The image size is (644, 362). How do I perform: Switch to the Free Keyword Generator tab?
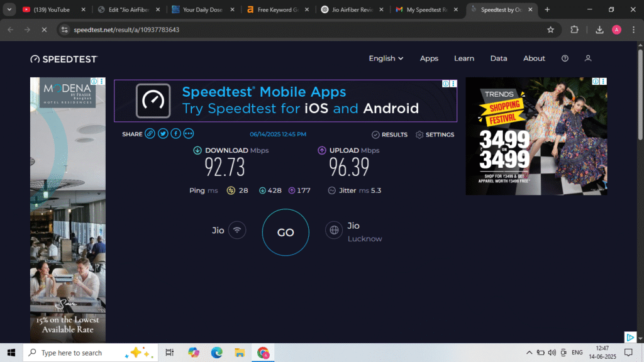click(x=277, y=9)
